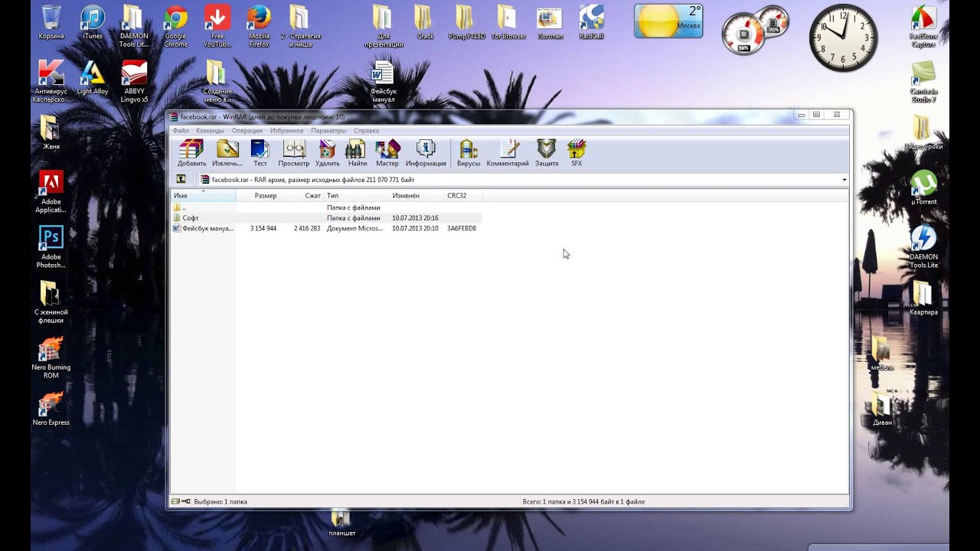
Task: Sort by the Тип column header
Action: tap(356, 196)
